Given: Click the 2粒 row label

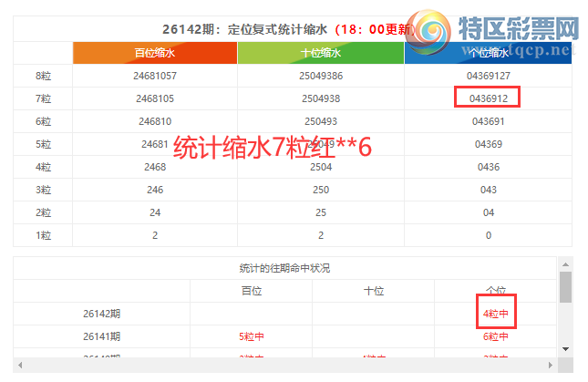Looking at the screenshot, I should [43, 212].
